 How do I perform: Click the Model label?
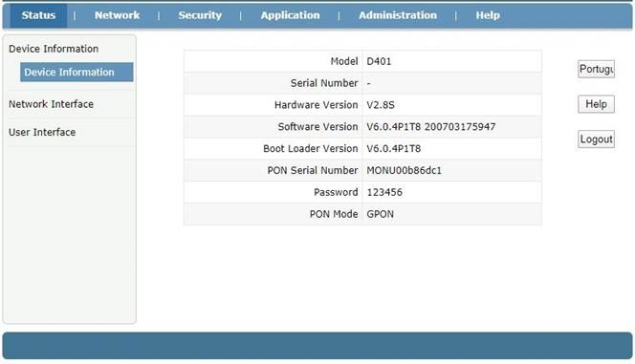click(x=344, y=61)
